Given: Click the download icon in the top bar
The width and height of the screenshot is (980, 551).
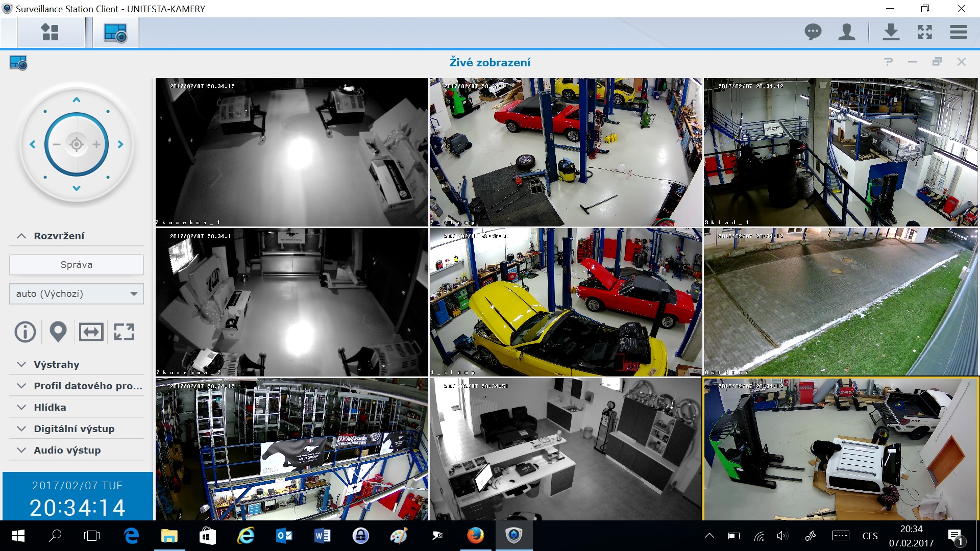Looking at the screenshot, I should (891, 32).
